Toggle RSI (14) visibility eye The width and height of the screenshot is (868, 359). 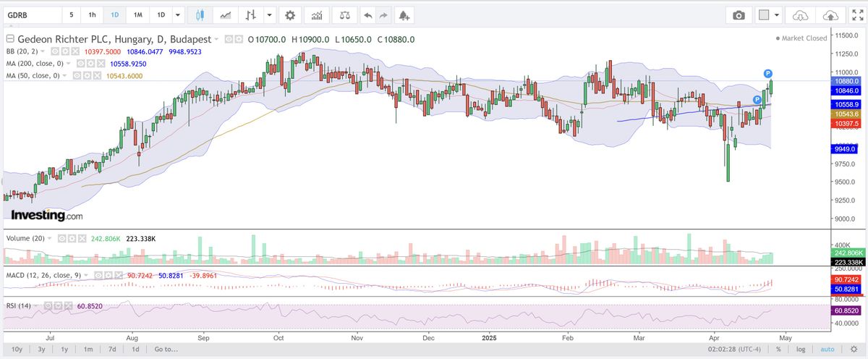(x=48, y=305)
